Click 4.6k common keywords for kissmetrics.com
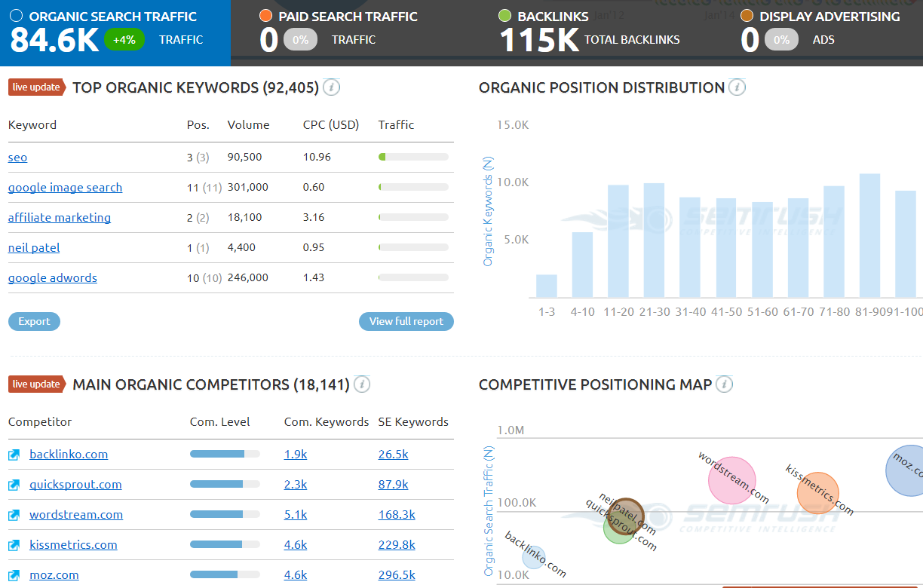The height and width of the screenshot is (588, 923). pos(296,545)
